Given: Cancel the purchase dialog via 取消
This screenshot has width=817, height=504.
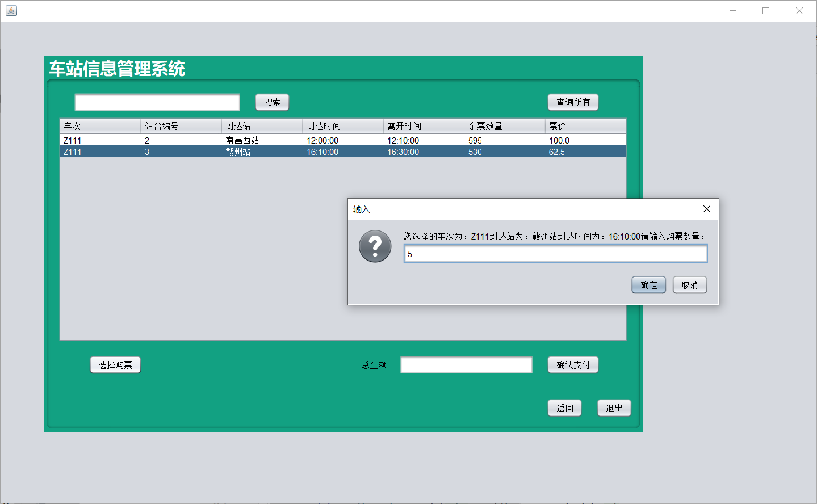Looking at the screenshot, I should click(689, 285).
